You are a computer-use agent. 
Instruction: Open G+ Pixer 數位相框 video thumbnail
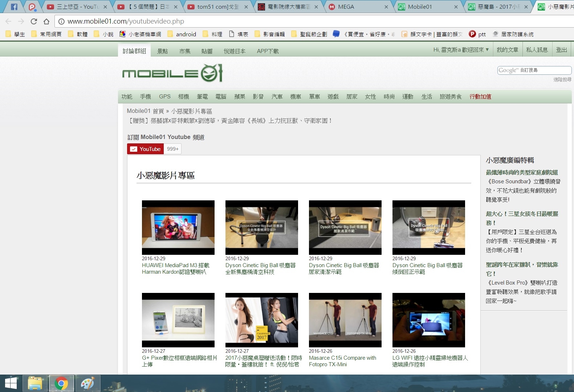178,320
